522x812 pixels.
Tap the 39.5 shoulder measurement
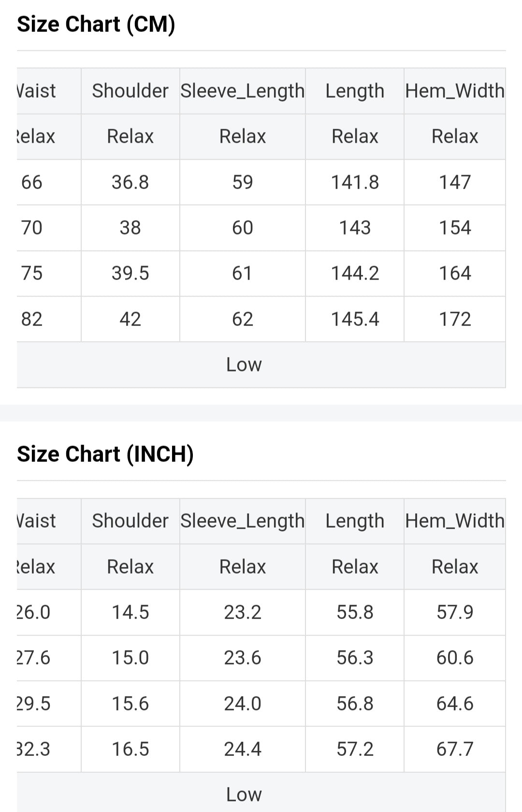[x=130, y=273]
